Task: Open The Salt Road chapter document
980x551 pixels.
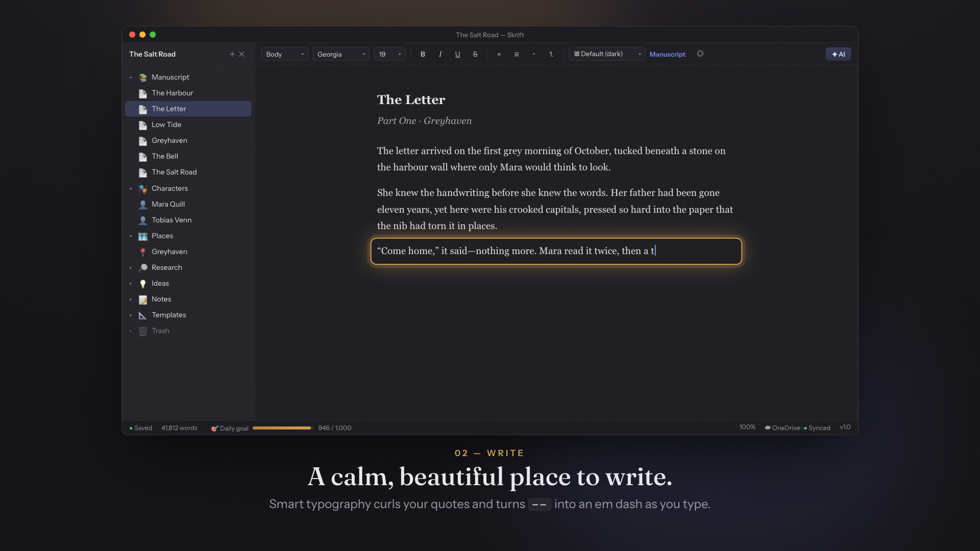Action: click(188, 172)
